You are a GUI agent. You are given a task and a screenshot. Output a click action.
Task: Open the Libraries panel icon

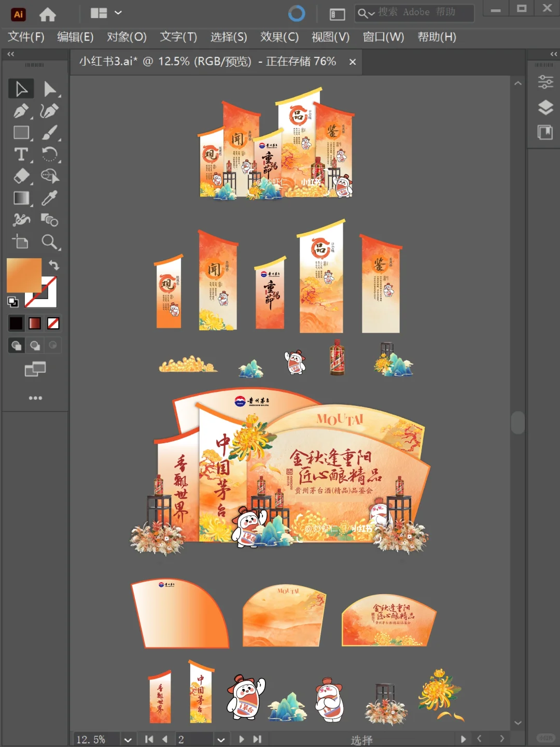(545, 132)
